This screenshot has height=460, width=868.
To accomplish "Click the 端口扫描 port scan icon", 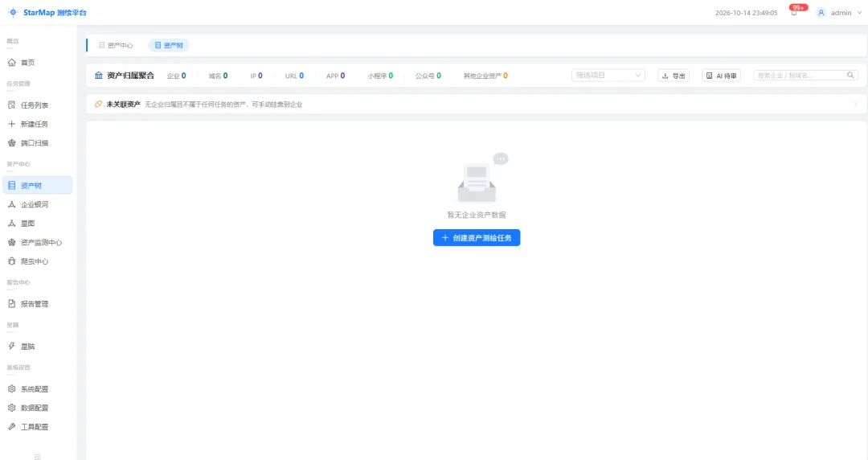I will tap(11, 143).
